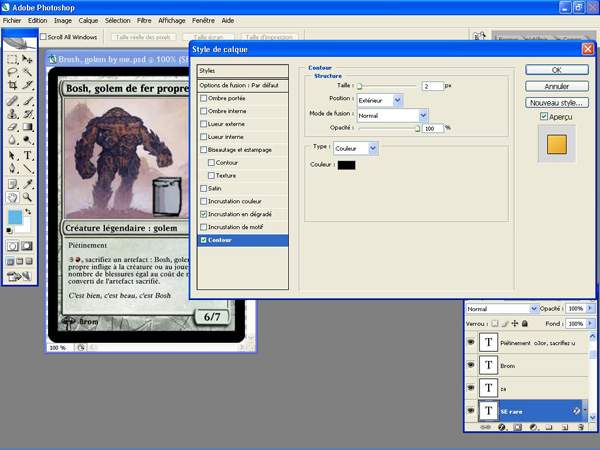The width and height of the screenshot is (600, 450).
Task: Expand SE rare layer effects arrow
Action: tap(585, 411)
